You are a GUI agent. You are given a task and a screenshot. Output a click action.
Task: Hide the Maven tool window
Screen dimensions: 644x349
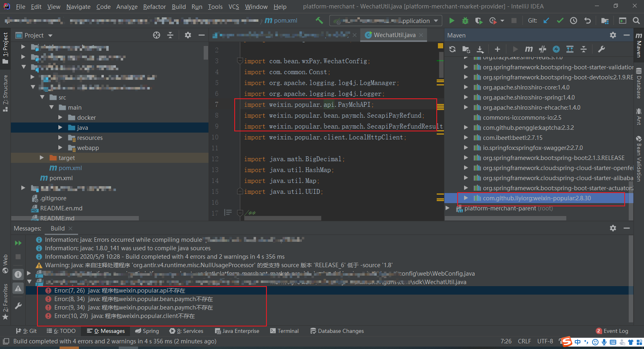[627, 35]
